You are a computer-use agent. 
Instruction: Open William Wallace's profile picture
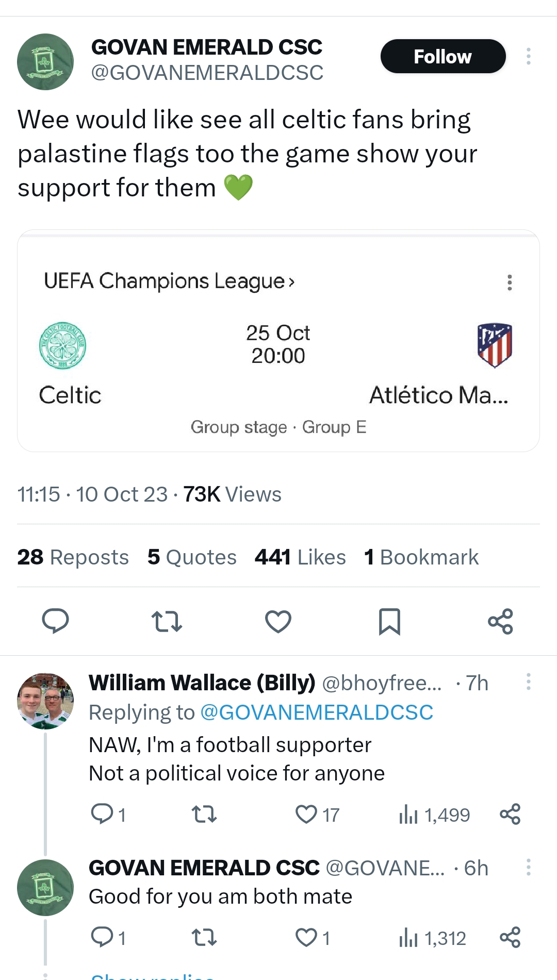[x=45, y=701]
